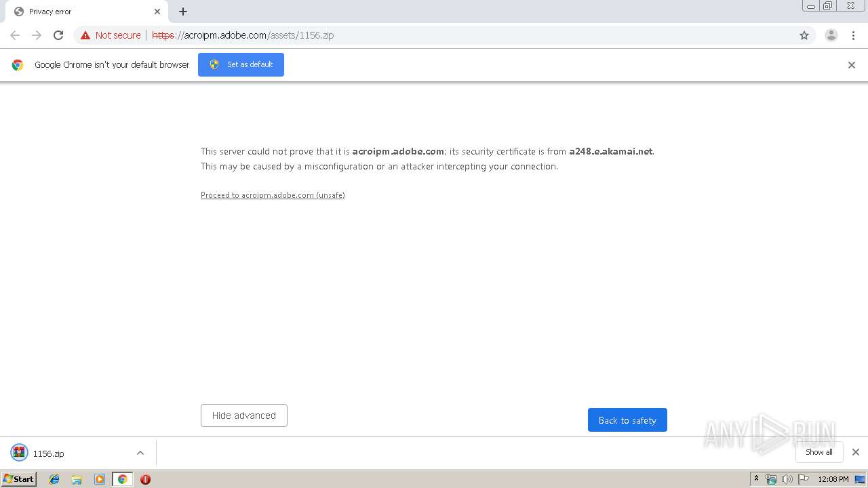Click the show desktop tray icon
Image resolution: width=868 pixels, height=488 pixels.
pos(860,479)
